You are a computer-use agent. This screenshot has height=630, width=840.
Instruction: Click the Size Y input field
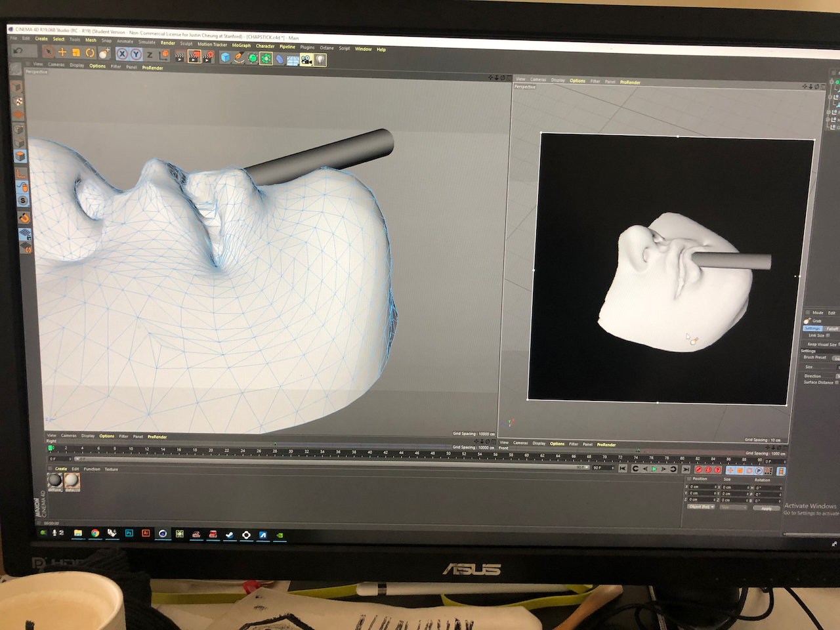coord(735,493)
